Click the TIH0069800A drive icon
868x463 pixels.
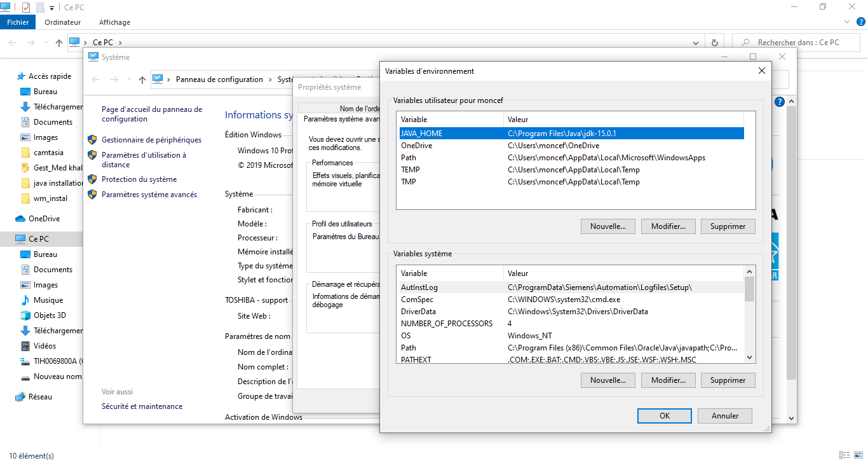[x=25, y=361]
